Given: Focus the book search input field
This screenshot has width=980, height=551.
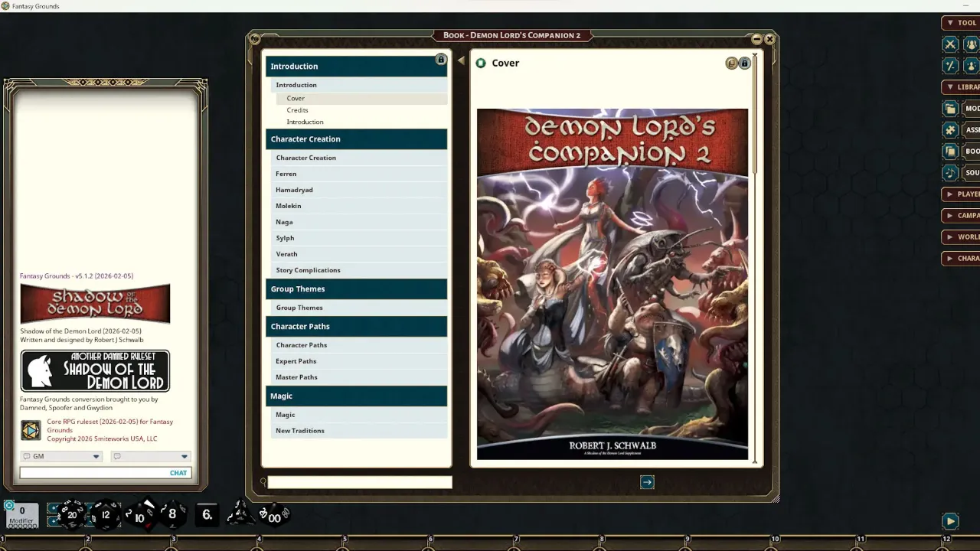Looking at the screenshot, I should pyautogui.click(x=360, y=482).
